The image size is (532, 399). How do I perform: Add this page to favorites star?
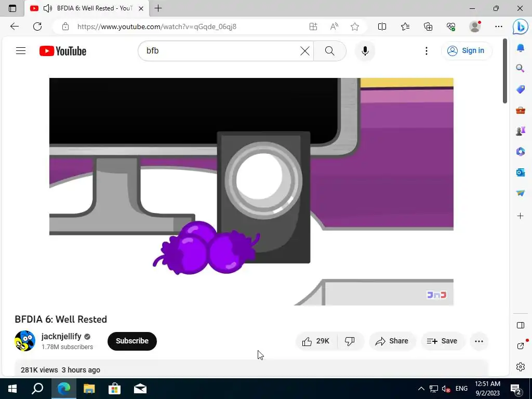355,26
